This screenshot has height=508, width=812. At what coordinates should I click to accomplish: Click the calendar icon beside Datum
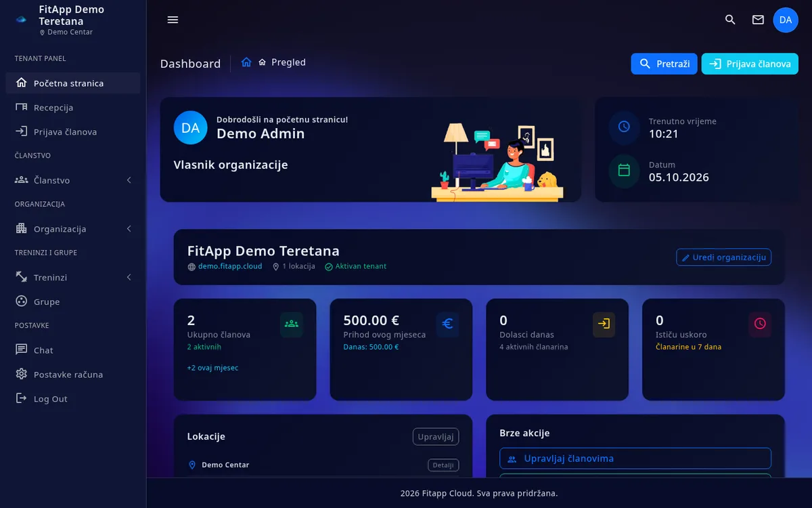pyautogui.click(x=624, y=170)
